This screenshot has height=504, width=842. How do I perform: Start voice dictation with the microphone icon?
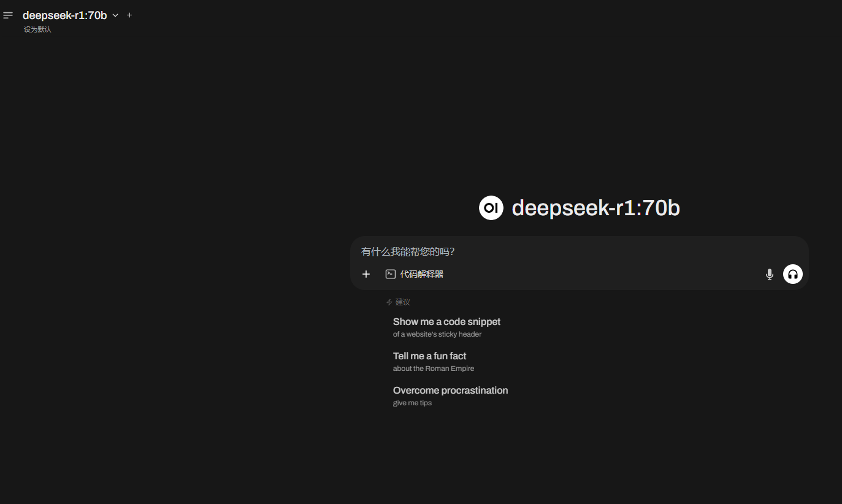[x=770, y=274]
